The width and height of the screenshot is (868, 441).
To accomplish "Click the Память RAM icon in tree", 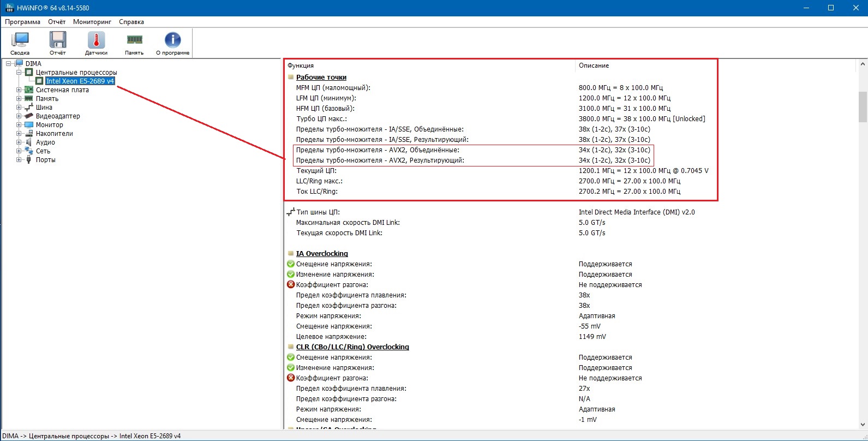I will click(x=29, y=98).
